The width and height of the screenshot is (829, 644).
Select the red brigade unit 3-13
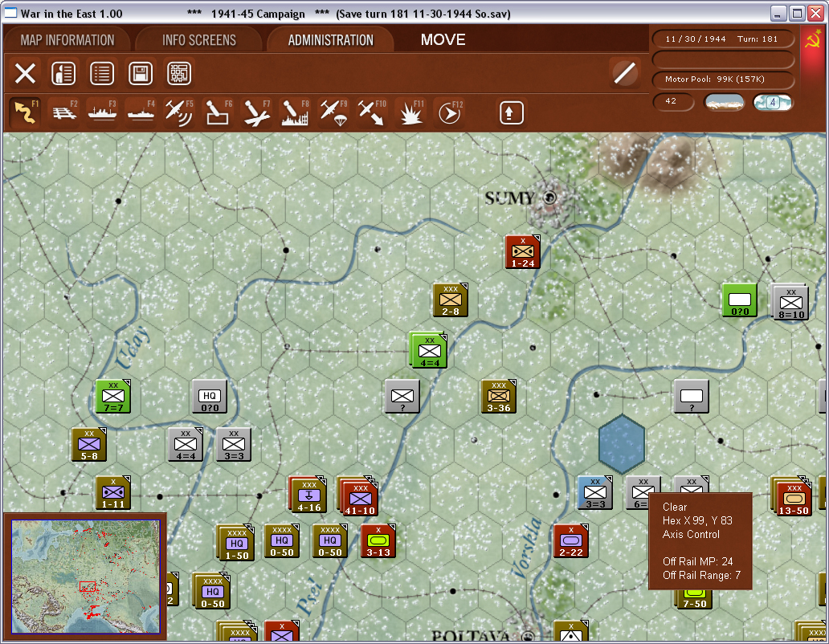[x=378, y=541]
